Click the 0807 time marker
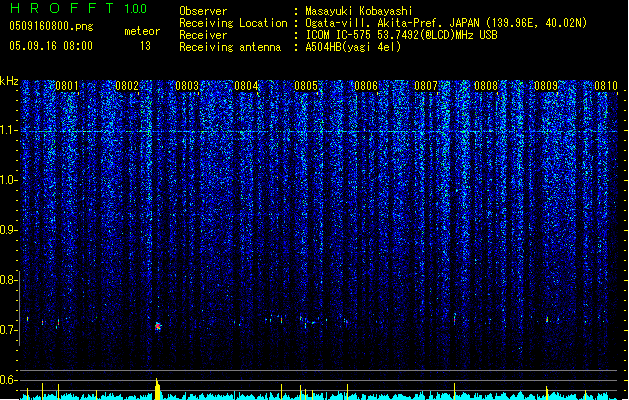The image size is (629, 400). [x=426, y=86]
